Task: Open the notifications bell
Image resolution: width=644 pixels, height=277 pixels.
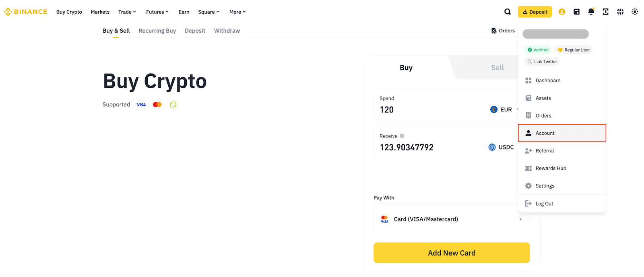Action: click(x=591, y=12)
